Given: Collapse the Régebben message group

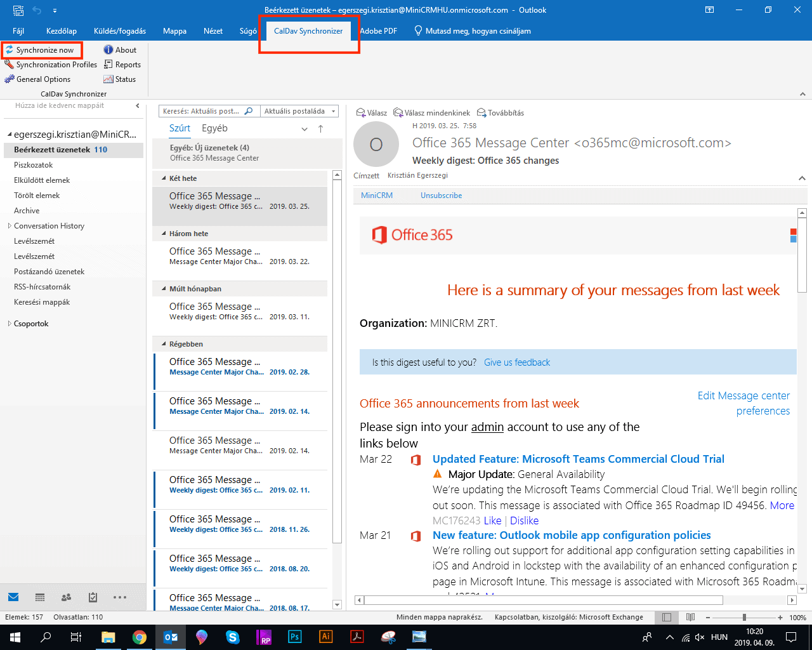Looking at the screenshot, I should point(164,344).
